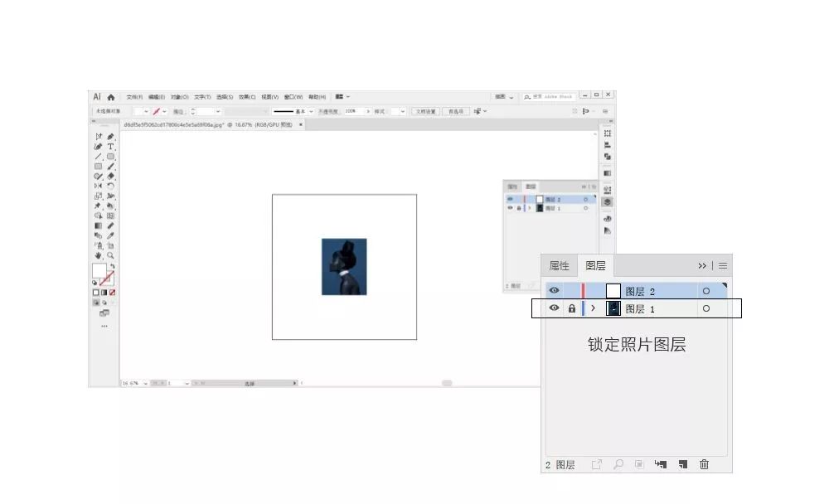Click the 首选项 button
The width and height of the screenshot is (829, 504).
pos(455,111)
